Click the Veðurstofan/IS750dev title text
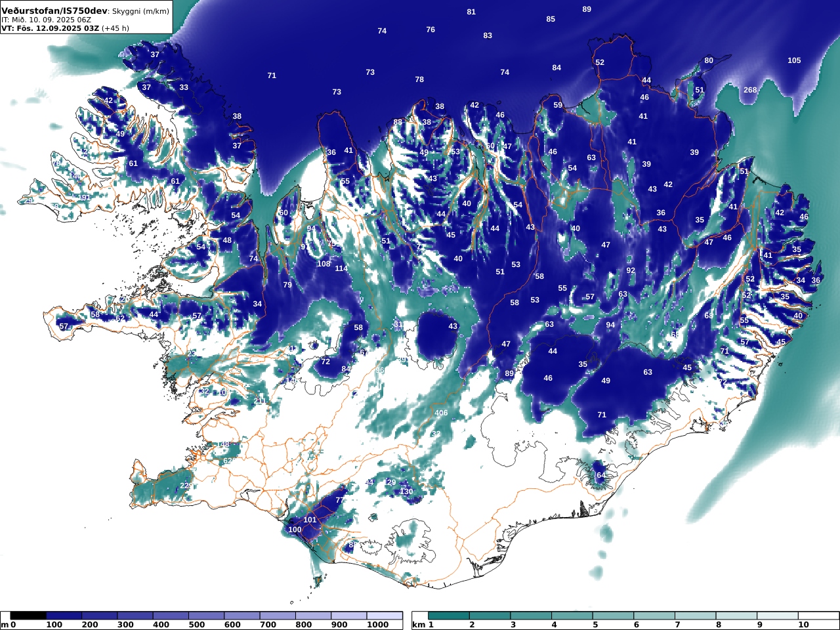 54,10
